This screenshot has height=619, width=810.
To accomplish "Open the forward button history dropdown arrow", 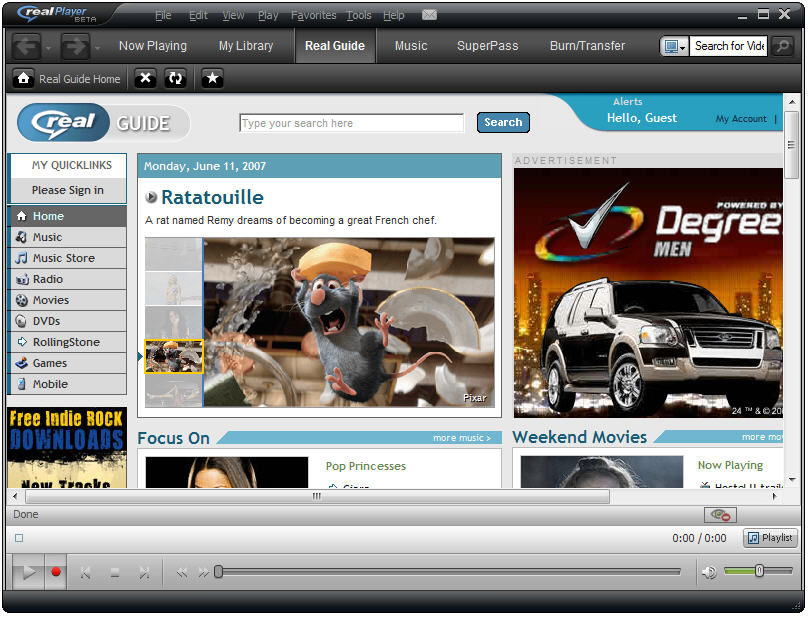I will 97,48.
